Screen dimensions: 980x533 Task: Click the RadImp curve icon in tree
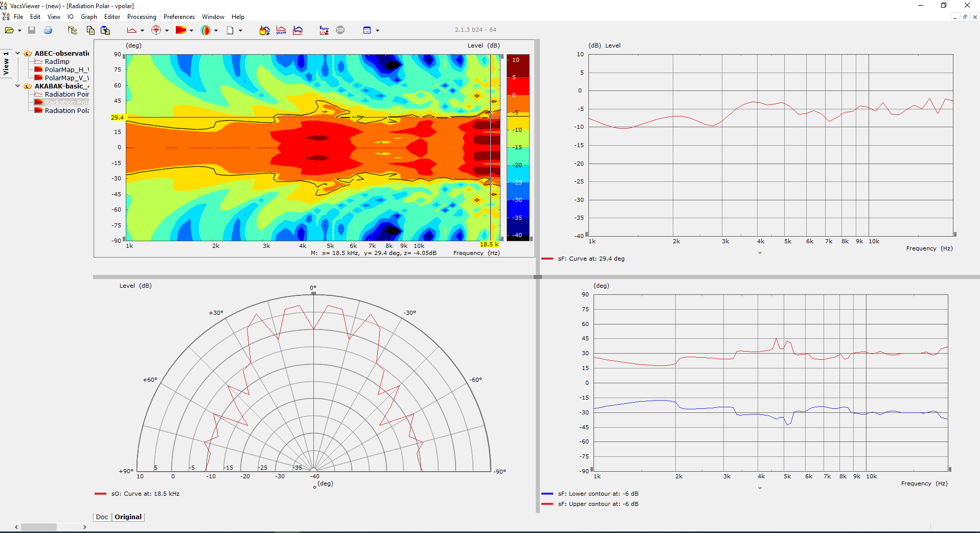[x=38, y=61]
